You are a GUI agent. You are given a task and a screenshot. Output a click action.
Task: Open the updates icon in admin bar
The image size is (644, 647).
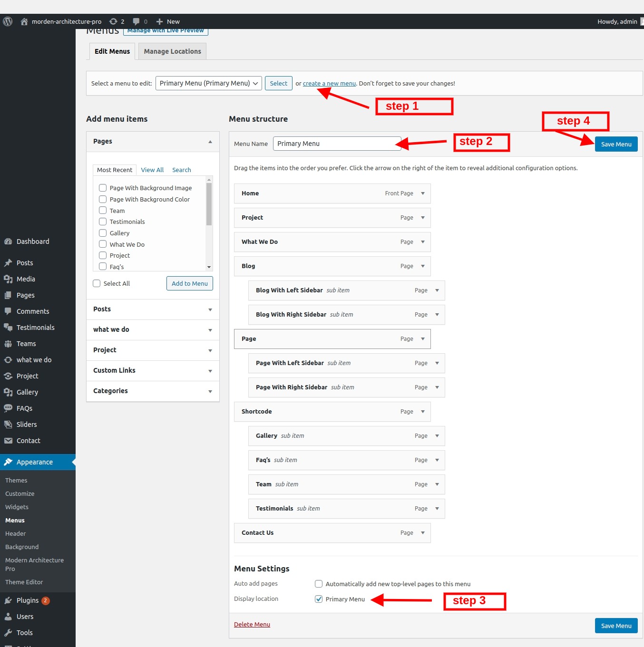pyautogui.click(x=113, y=21)
